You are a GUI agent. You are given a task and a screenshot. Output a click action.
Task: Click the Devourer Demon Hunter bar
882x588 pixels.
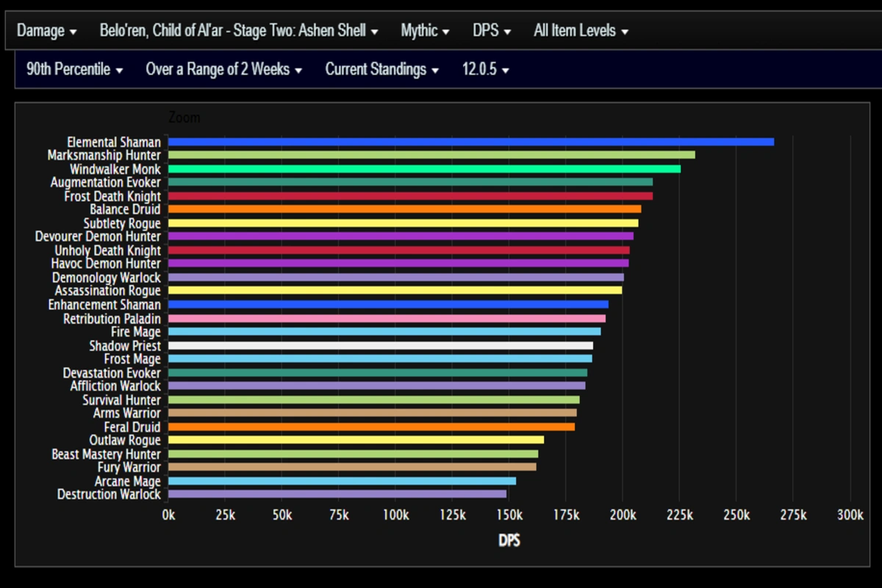pyautogui.click(x=401, y=237)
